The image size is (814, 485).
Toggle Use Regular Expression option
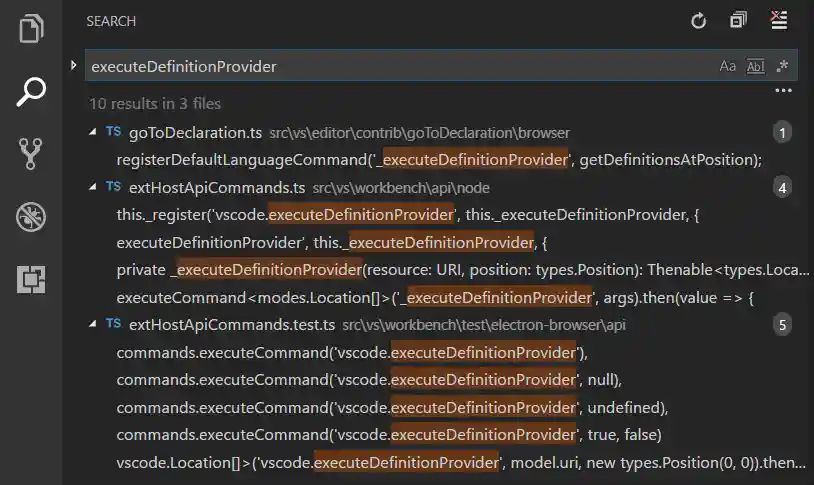[782, 66]
